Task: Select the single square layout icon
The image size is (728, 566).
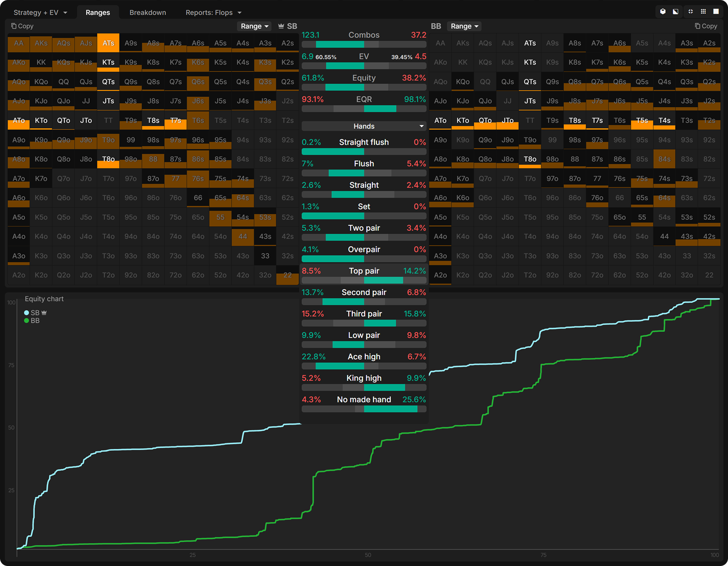Action: click(x=716, y=12)
